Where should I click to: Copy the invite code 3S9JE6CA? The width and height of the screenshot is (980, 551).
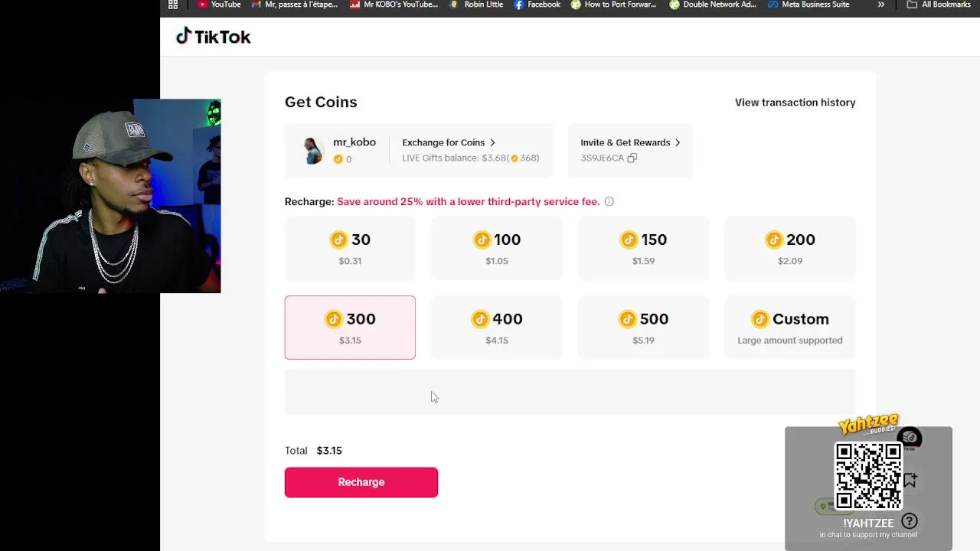coord(632,158)
